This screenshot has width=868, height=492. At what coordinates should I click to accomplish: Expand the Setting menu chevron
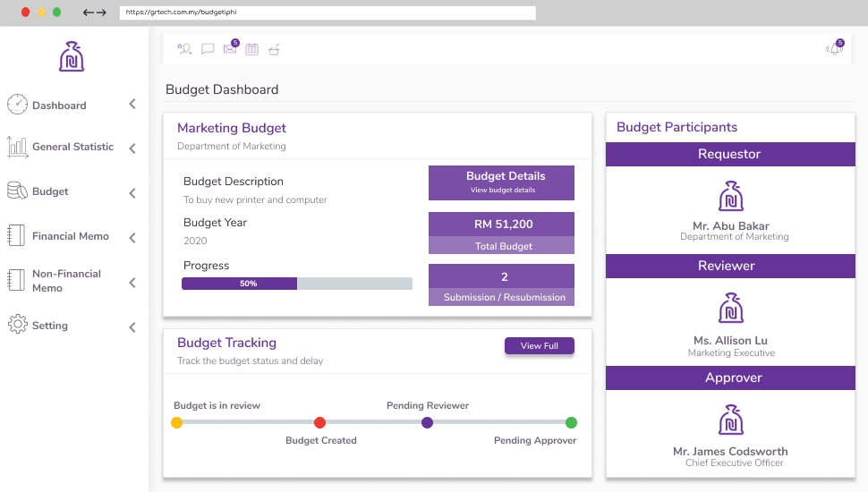(x=132, y=327)
